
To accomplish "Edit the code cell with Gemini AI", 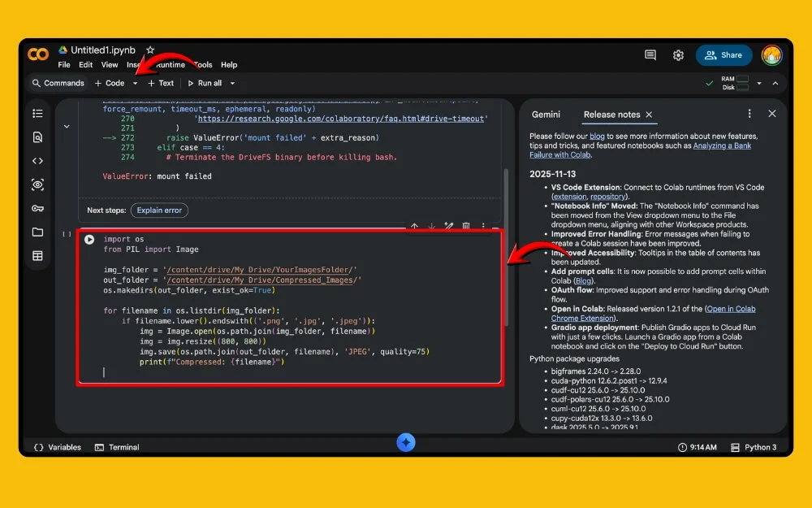I will 448,225.
